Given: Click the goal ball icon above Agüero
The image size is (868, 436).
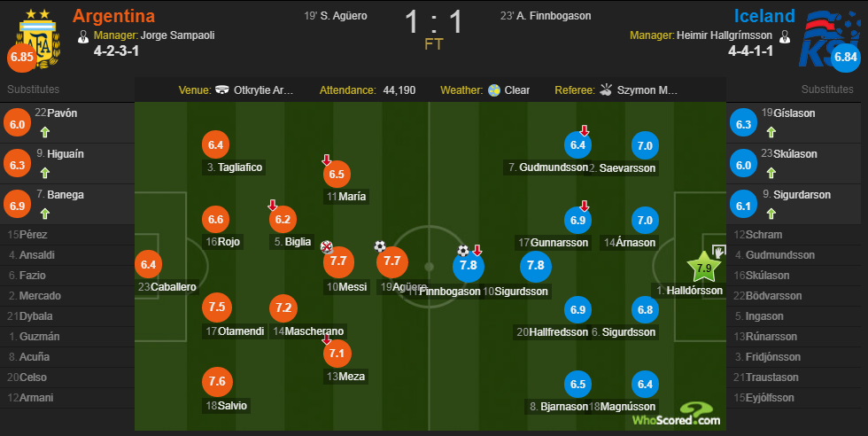Looking at the screenshot, I should [x=380, y=246].
